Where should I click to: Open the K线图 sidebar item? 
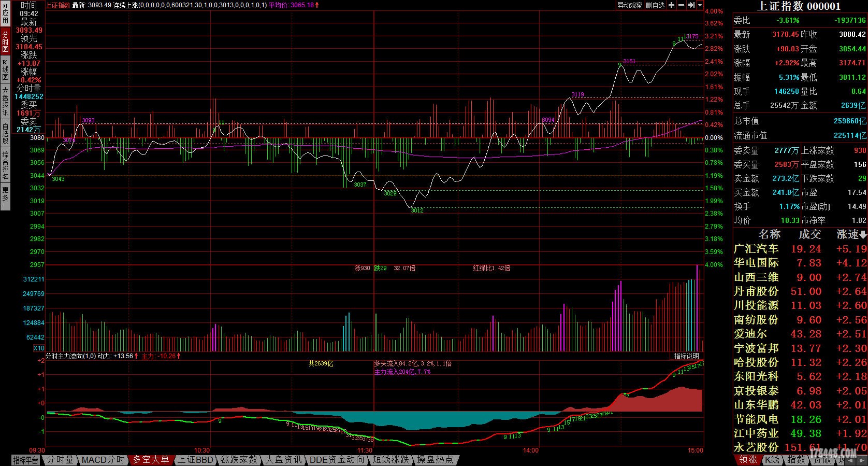(5, 70)
